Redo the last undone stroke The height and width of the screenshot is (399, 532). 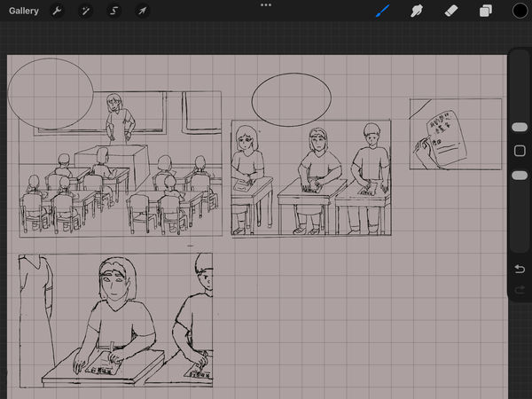coord(520,290)
